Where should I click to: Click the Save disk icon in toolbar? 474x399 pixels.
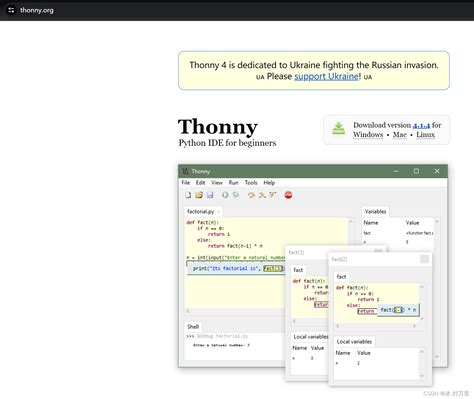[x=210, y=195]
